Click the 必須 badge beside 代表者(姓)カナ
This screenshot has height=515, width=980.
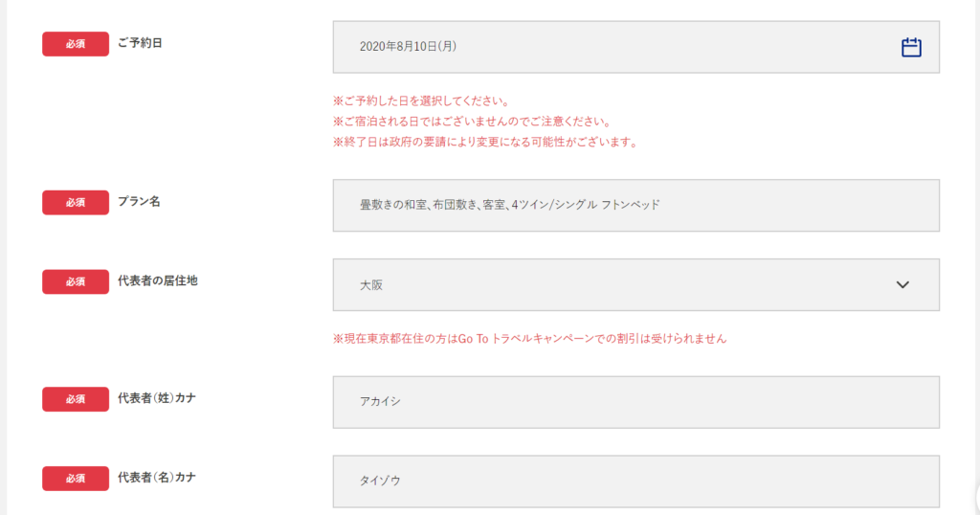click(76, 399)
